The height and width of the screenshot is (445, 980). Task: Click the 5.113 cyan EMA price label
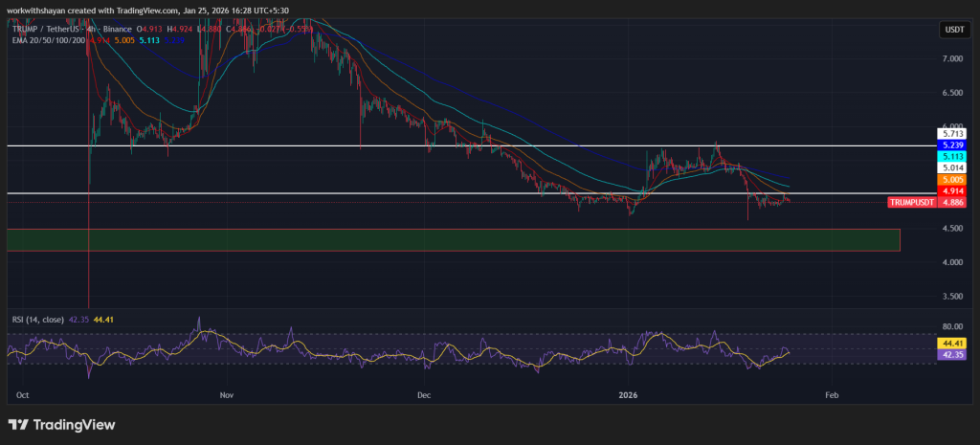(x=953, y=156)
